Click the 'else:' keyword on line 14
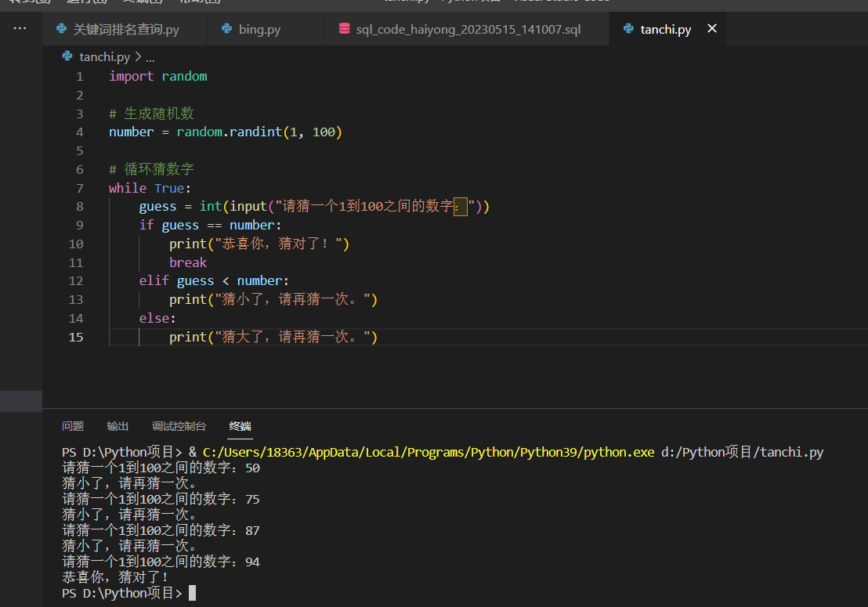Screen dimensions: 868x607 click(x=157, y=318)
